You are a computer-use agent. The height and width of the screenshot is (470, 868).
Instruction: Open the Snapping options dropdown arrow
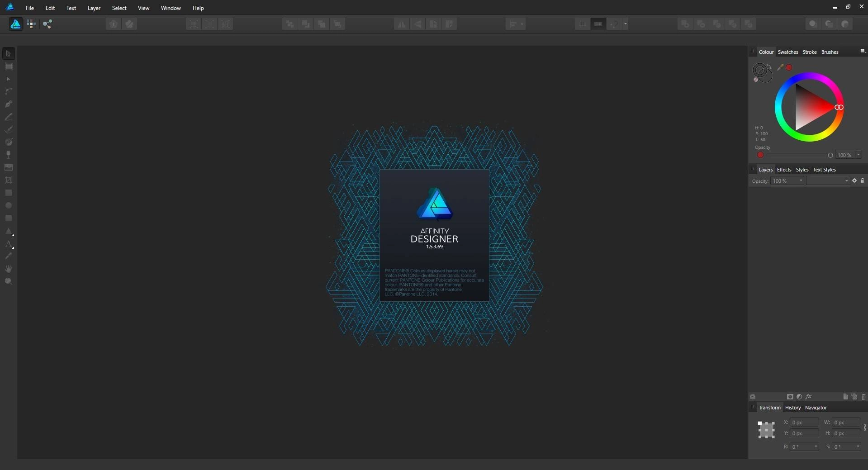click(625, 24)
